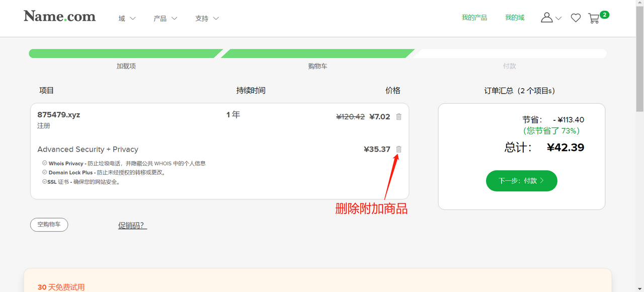Open the account dropdown chevron
The width and height of the screenshot is (644, 292).
pyautogui.click(x=558, y=19)
